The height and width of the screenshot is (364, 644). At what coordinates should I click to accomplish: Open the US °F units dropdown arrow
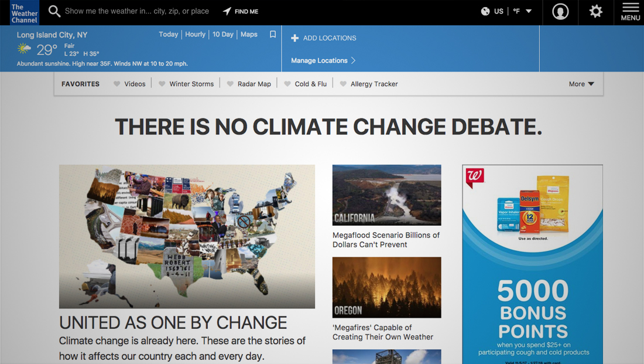(529, 11)
